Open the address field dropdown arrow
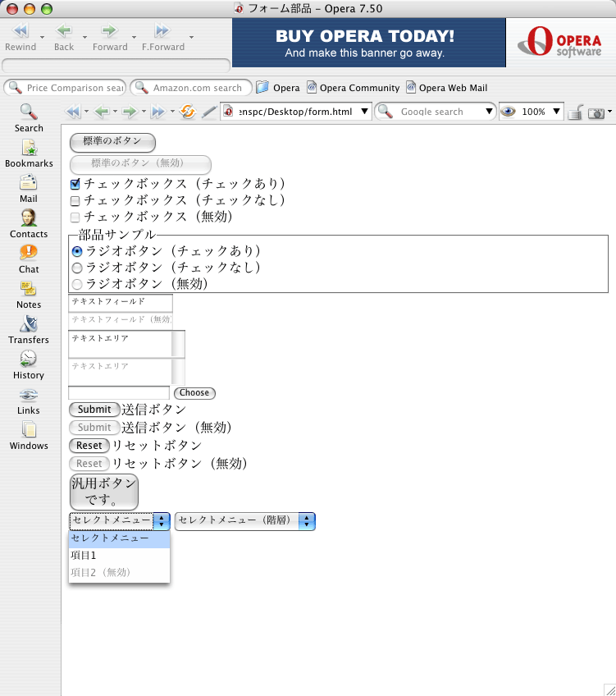The height and width of the screenshot is (696, 616). pyautogui.click(x=364, y=111)
